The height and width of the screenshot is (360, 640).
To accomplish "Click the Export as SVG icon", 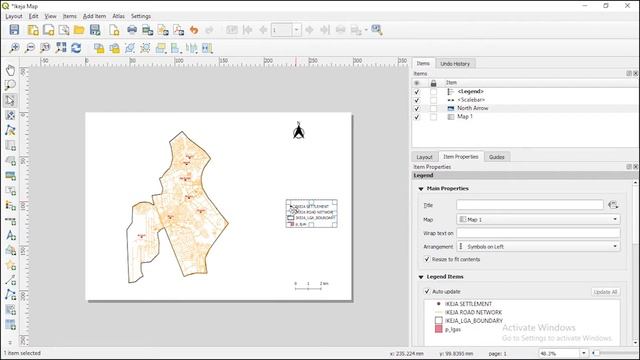I will [x=163, y=30].
